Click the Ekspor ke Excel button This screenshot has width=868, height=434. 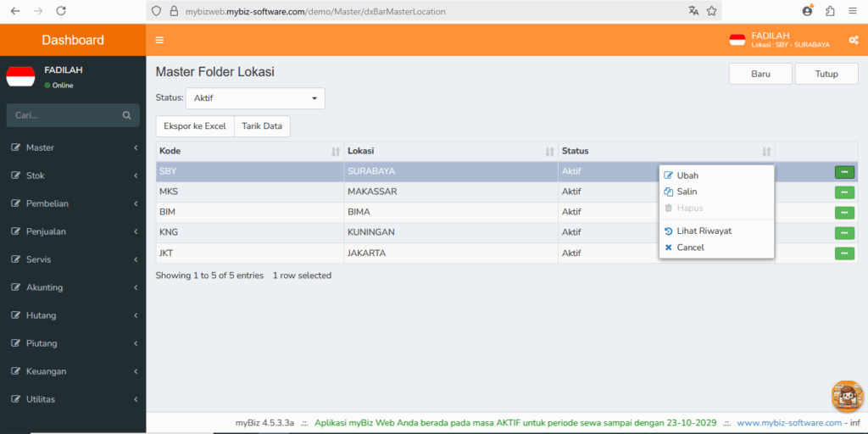coord(195,126)
